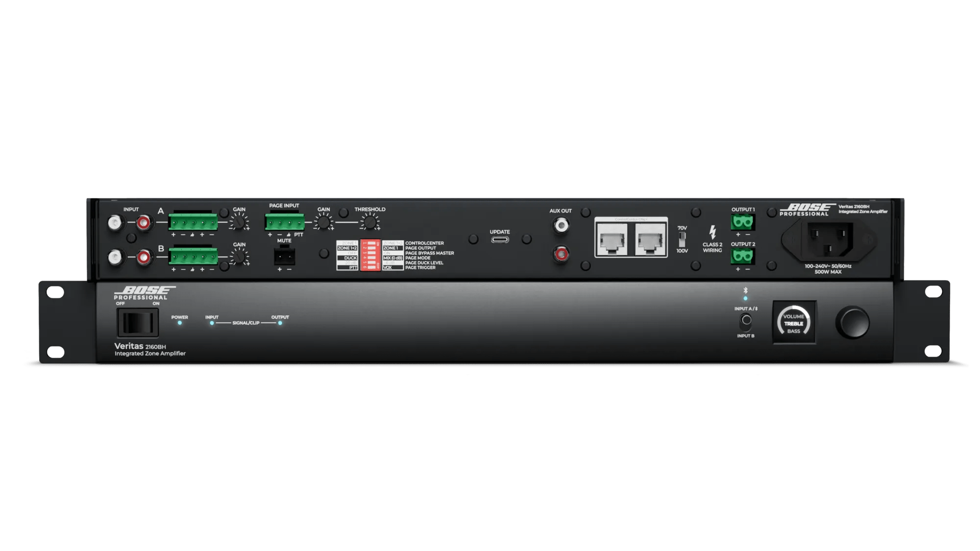Click the 'PAGE BYPASS MASTER' label
The width and height of the screenshot is (980, 551).
point(430,253)
